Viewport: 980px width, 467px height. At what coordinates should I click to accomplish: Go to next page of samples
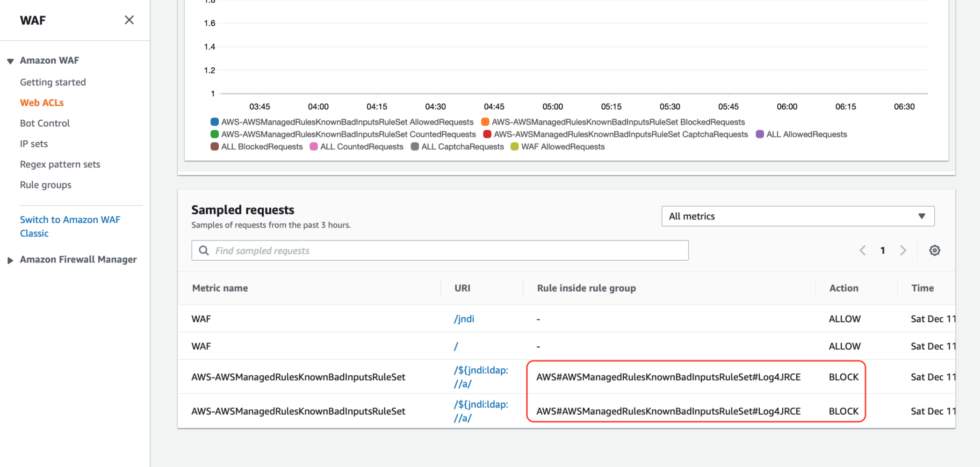(x=903, y=250)
